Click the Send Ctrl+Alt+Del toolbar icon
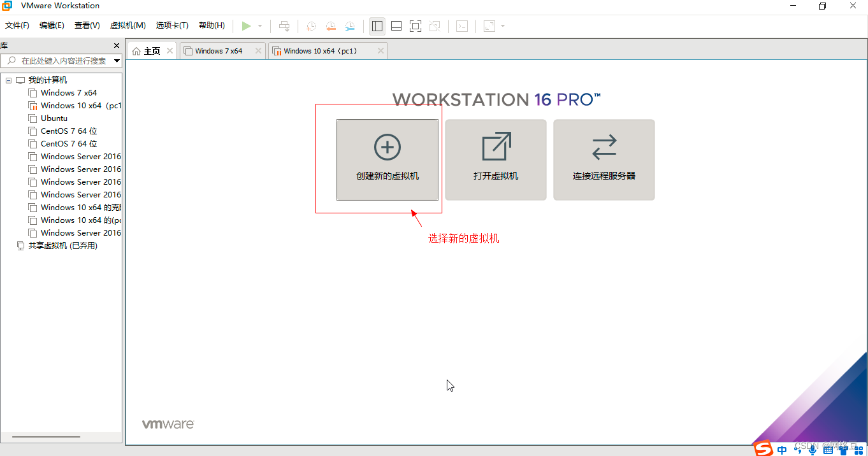Image resolution: width=868 pixels, height=456 pixels. 284,26
